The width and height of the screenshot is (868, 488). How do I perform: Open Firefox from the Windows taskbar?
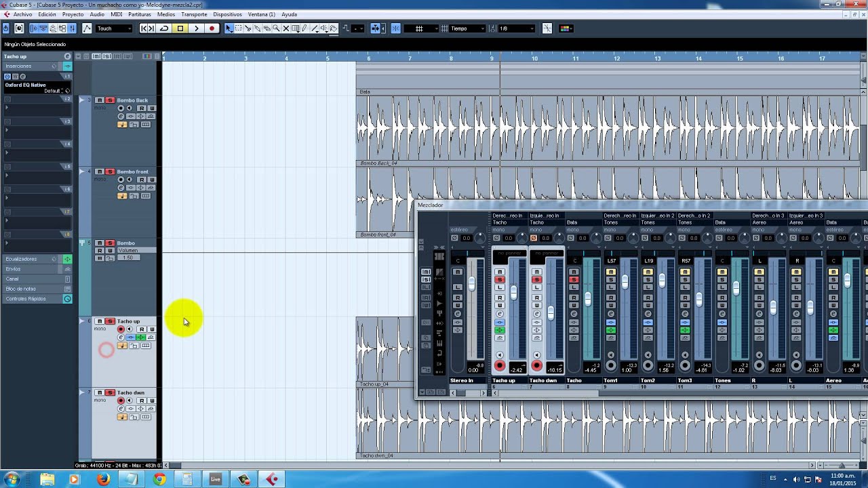pyautogui.click(x=103, y=479)
